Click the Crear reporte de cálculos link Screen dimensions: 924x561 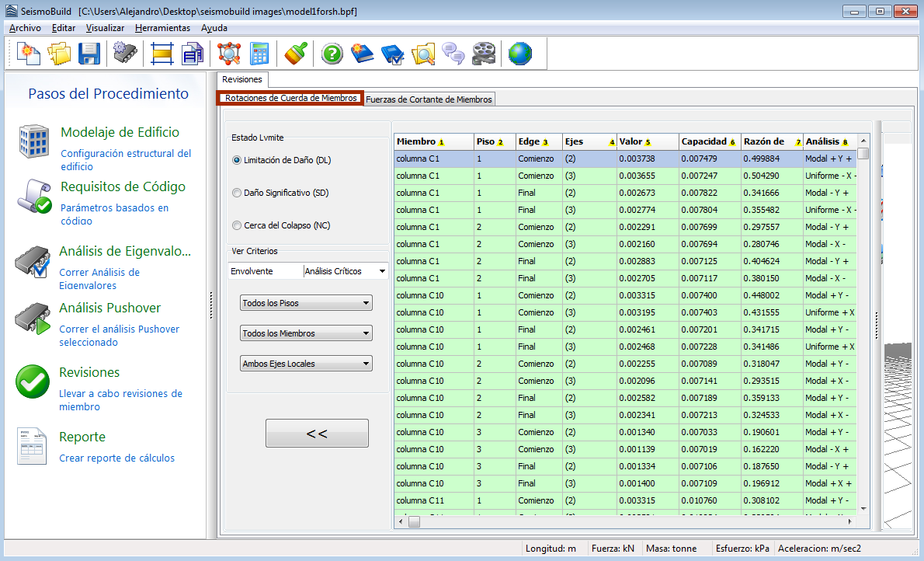(116, 458)
